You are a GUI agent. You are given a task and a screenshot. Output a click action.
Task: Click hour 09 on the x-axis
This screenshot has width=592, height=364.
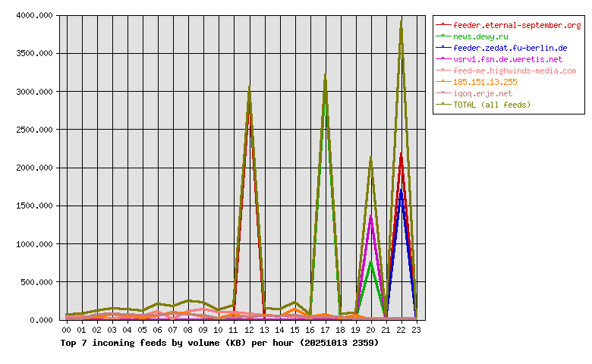pyautogui.click(x=203, y=330)
